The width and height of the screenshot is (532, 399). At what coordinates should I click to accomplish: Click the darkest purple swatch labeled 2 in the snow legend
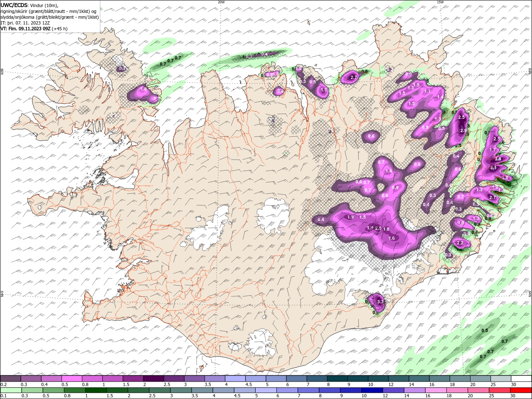(153, 379)
